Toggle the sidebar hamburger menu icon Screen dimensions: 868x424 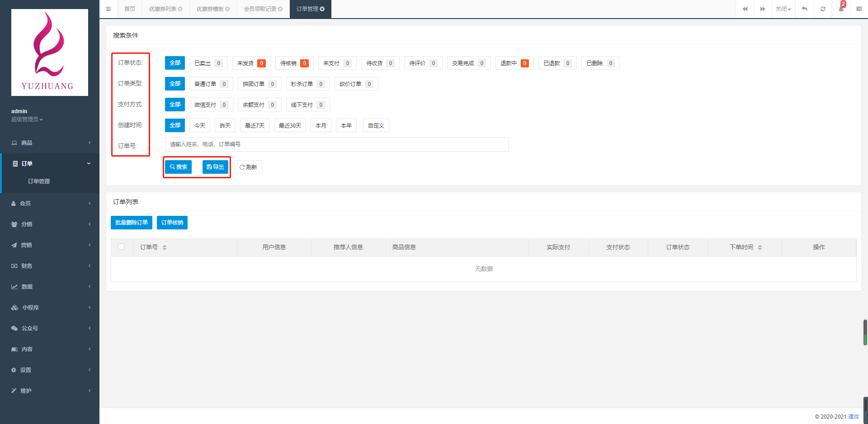pyautogui.click(x=108, y=9)
